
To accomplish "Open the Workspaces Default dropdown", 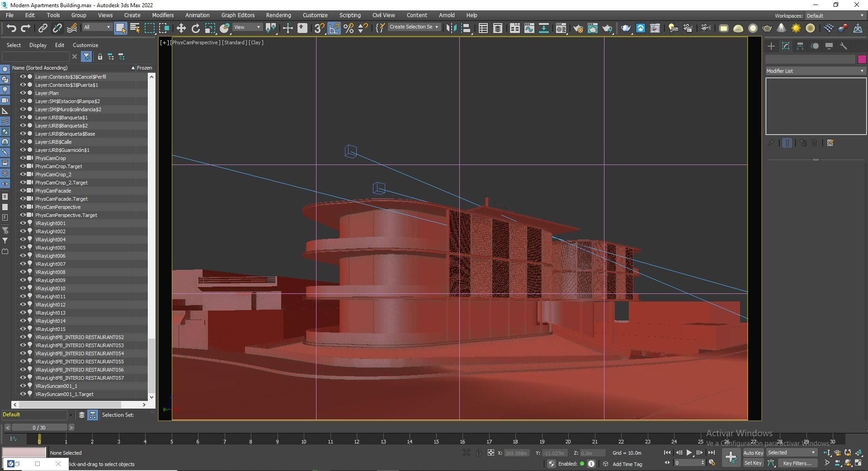I will pos(835,16).
